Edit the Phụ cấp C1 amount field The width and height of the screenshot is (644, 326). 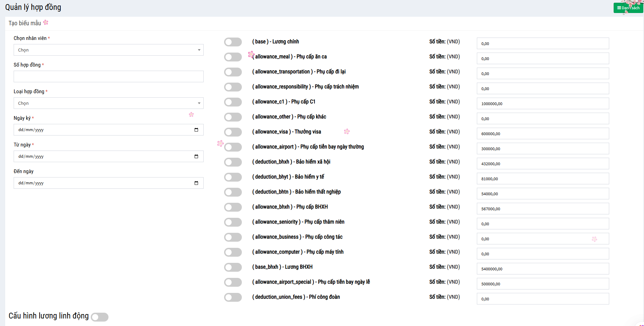tap(542, 103)
